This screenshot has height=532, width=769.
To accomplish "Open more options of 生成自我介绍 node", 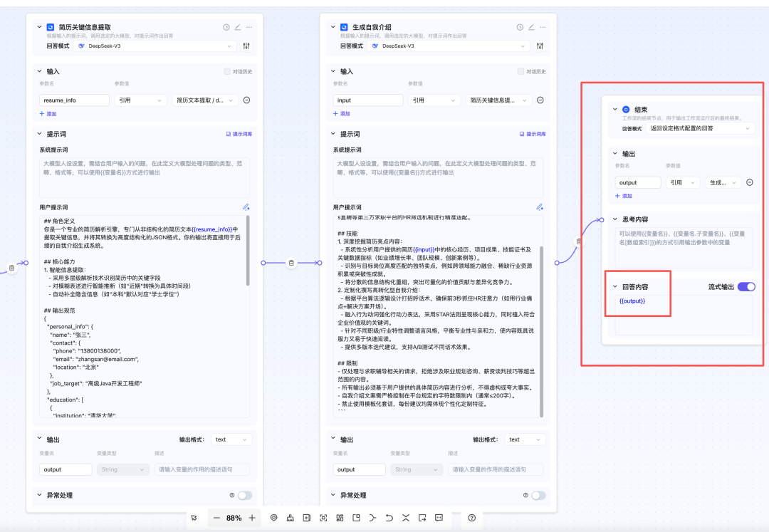I will coord(543,28).
